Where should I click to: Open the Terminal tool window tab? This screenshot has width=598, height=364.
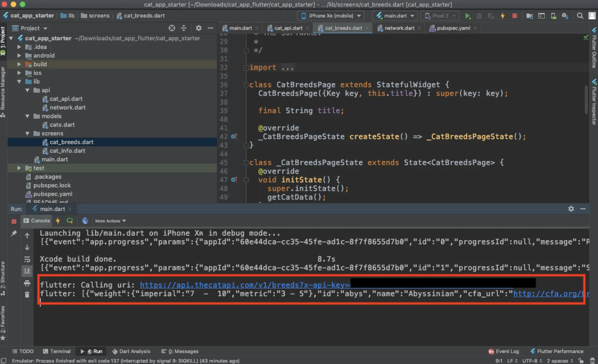pos(57,351)
